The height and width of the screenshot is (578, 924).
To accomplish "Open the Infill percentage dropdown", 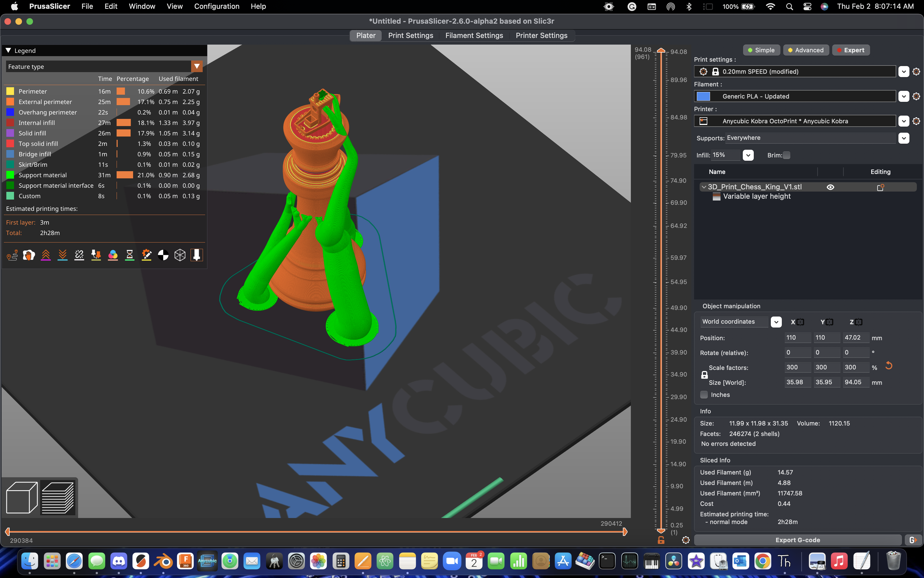I will click(x=748, y=155).
